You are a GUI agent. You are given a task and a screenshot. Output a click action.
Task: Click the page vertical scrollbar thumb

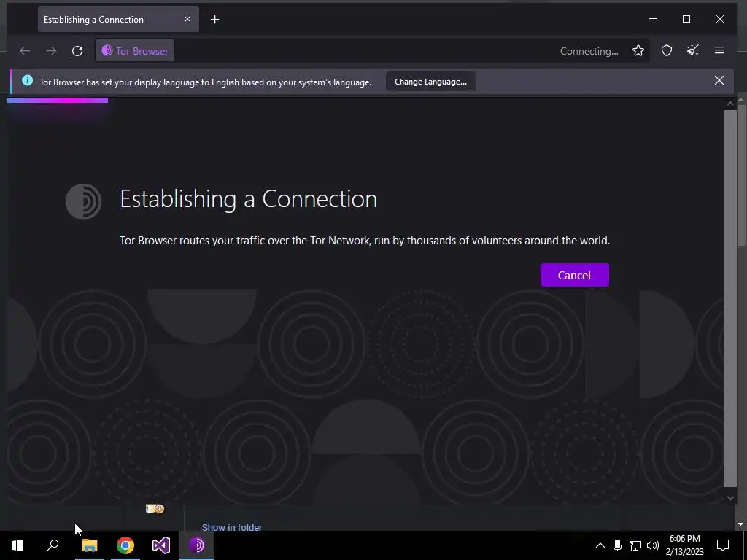coord(730,298)
